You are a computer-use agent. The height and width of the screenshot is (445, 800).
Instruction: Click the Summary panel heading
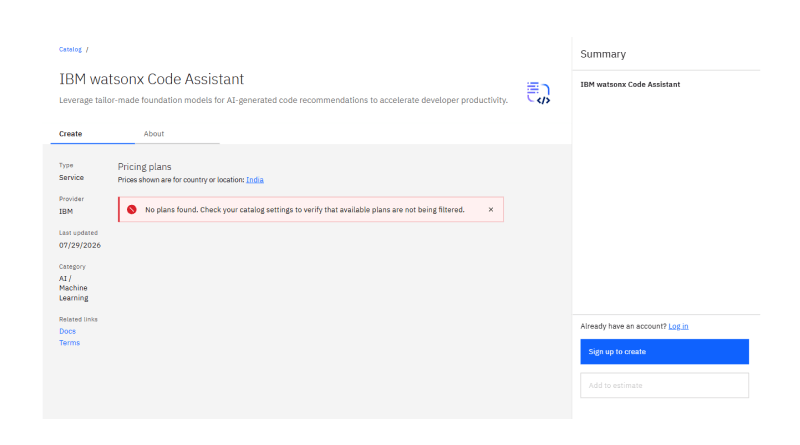(603, 54)
